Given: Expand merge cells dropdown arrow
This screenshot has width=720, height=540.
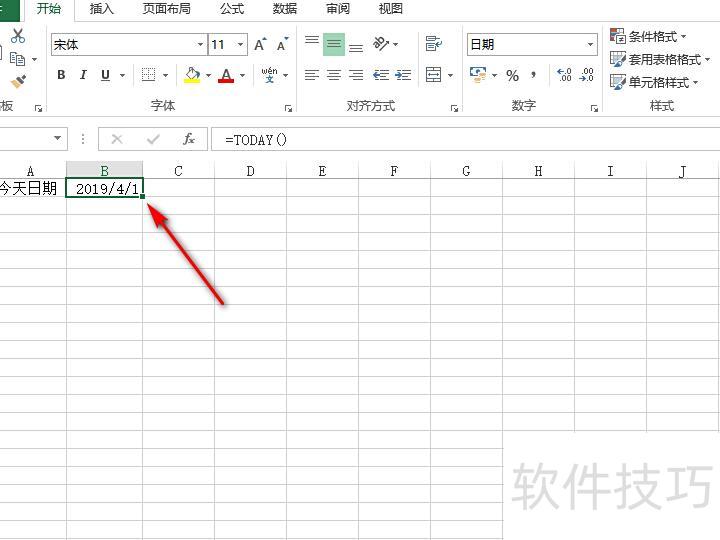Looking at the screenshot, I should pyautogui.click(x=450, y=75).
